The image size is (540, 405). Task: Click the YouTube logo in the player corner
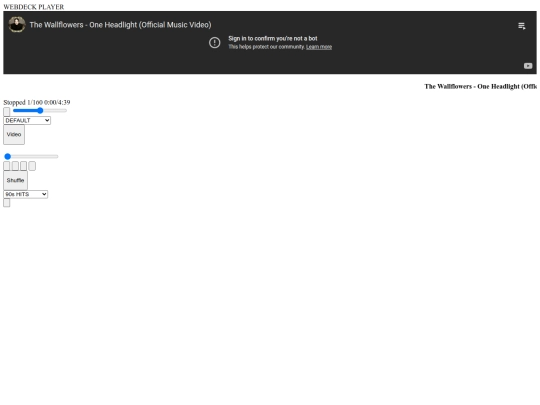528,66
